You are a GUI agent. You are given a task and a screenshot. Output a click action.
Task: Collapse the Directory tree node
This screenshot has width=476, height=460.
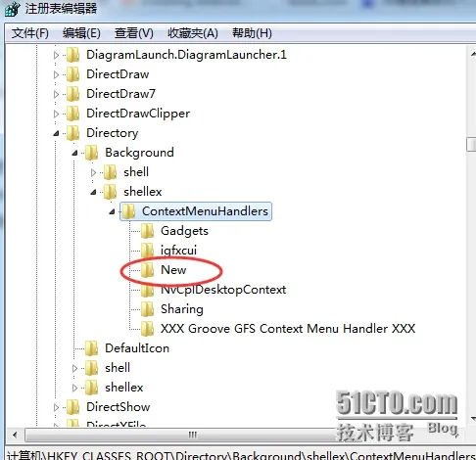click(57, 133)
